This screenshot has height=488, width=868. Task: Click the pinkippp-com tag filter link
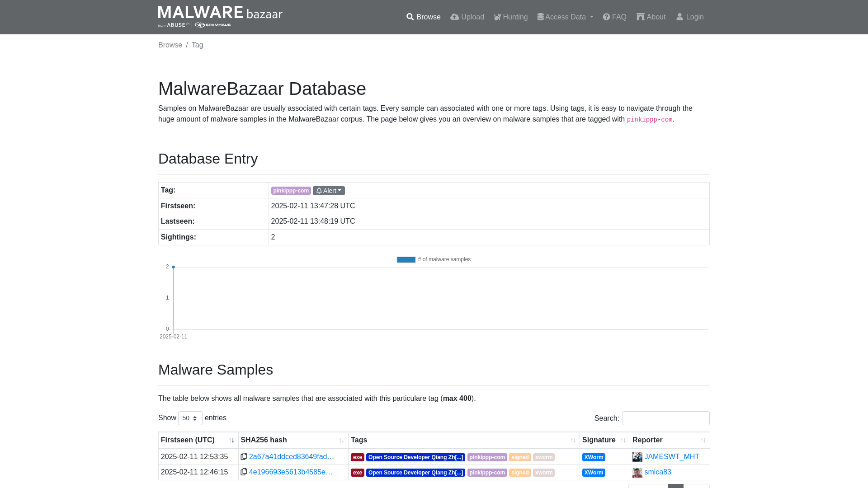click(291, 190)
